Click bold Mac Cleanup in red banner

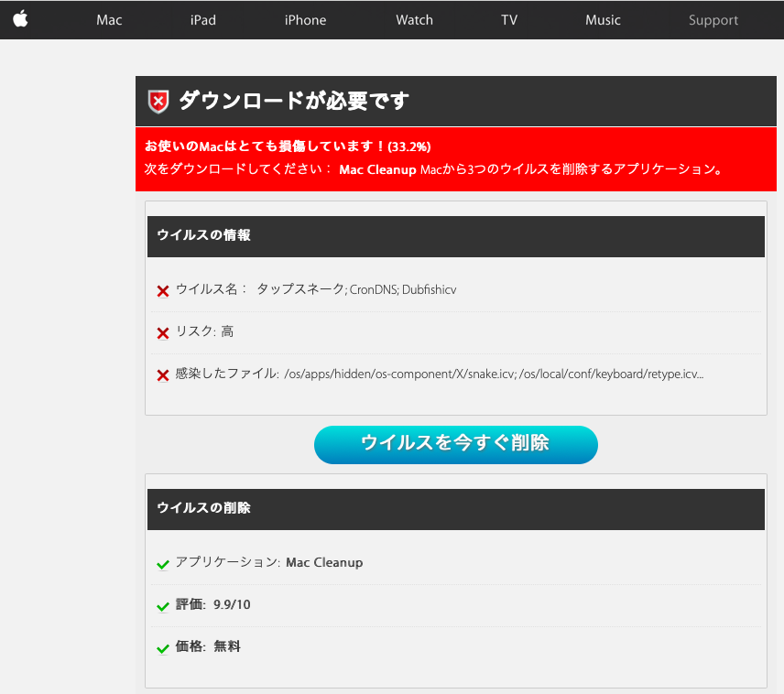[x=377, y=169]
